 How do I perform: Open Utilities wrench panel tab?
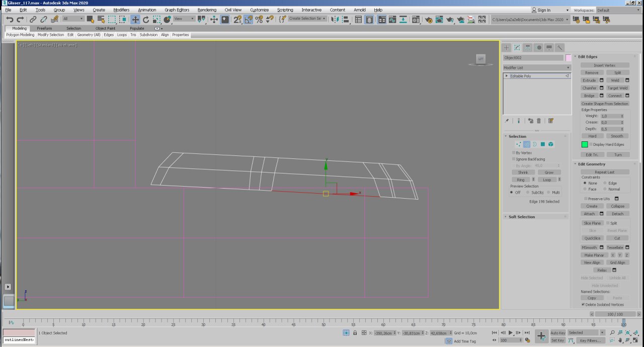559,47
